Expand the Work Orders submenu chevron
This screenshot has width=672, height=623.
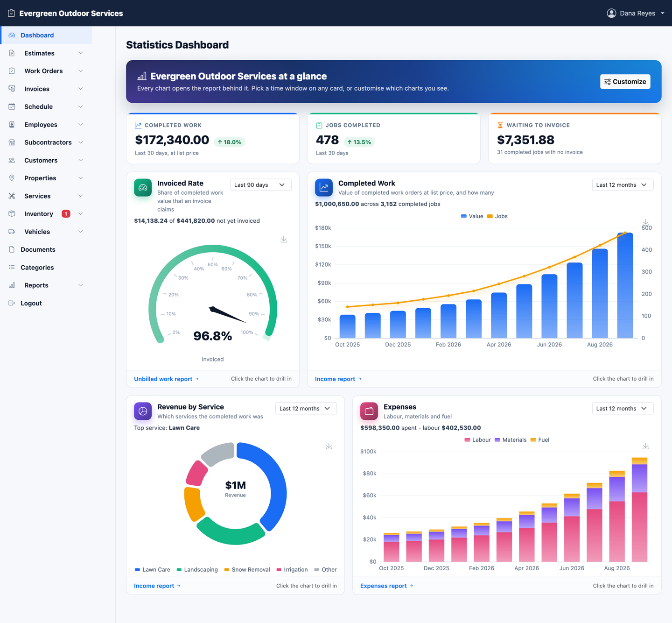81,71
